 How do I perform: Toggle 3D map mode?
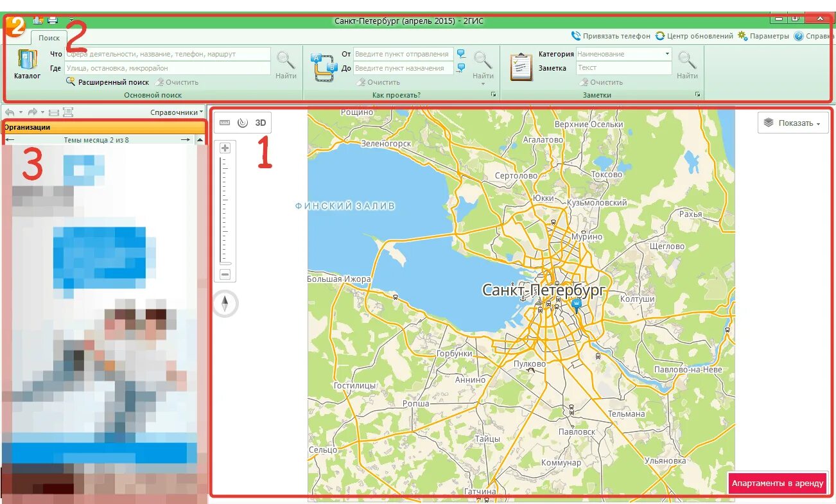(x=261, y=123)
